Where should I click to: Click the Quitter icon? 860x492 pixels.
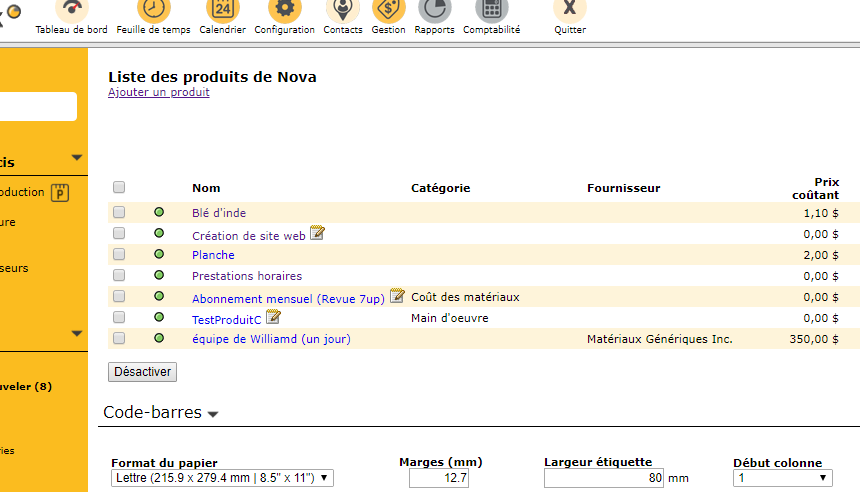(570, 10)
